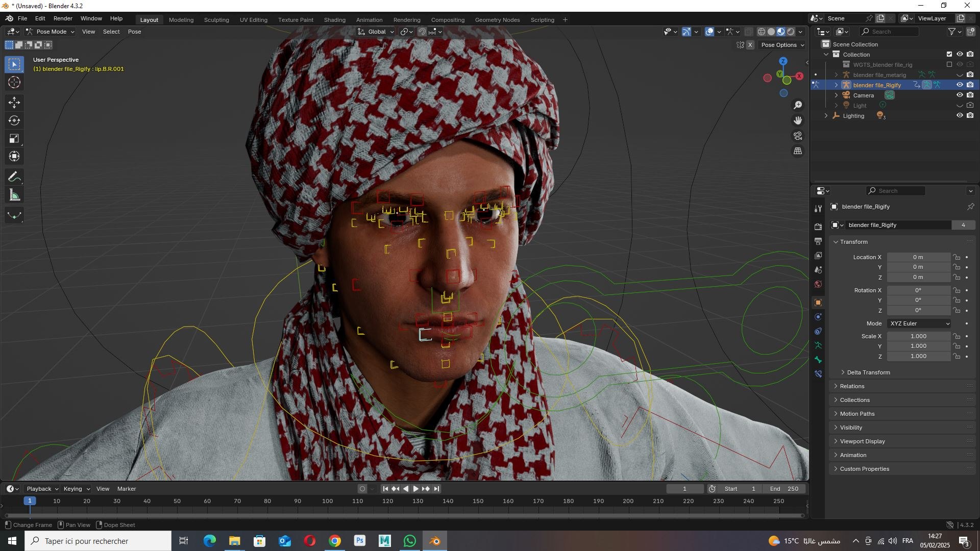Open the Bone properties tab icon
Image resolution: width=980 pixels, height=551 pixels.
818,360
